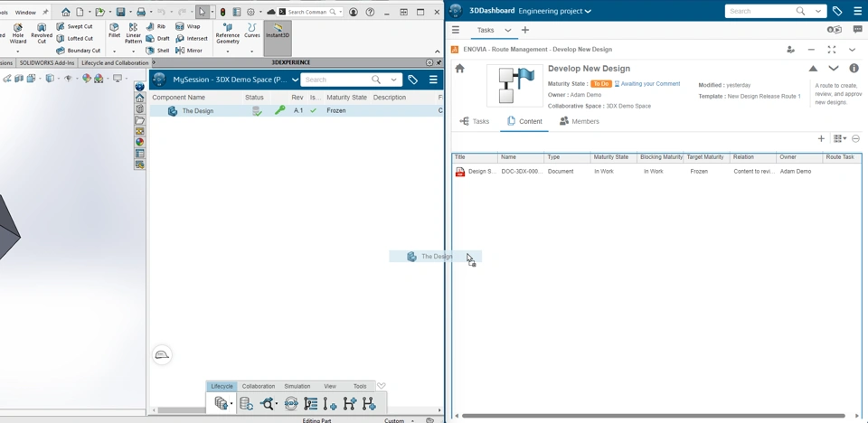Open the Tasks tab dropdown chevron

(x=507, y=30)
